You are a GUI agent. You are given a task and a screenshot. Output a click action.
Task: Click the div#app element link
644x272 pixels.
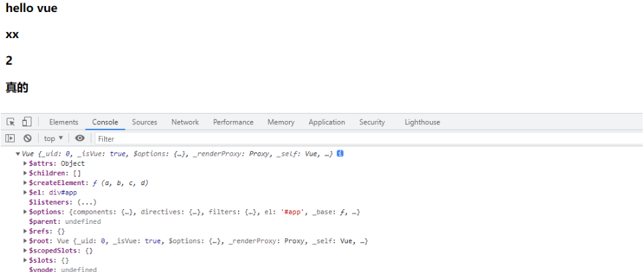[63, 192]
